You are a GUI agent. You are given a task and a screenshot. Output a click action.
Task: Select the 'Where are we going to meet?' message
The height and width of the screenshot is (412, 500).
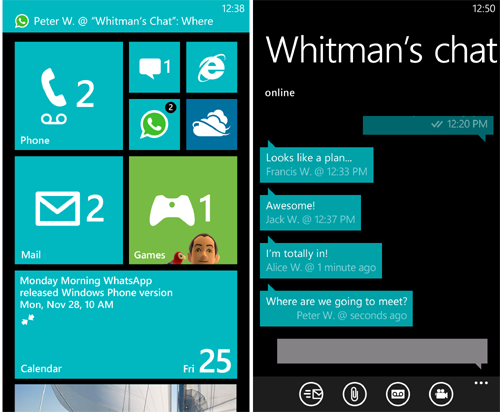tap(336, 309)
